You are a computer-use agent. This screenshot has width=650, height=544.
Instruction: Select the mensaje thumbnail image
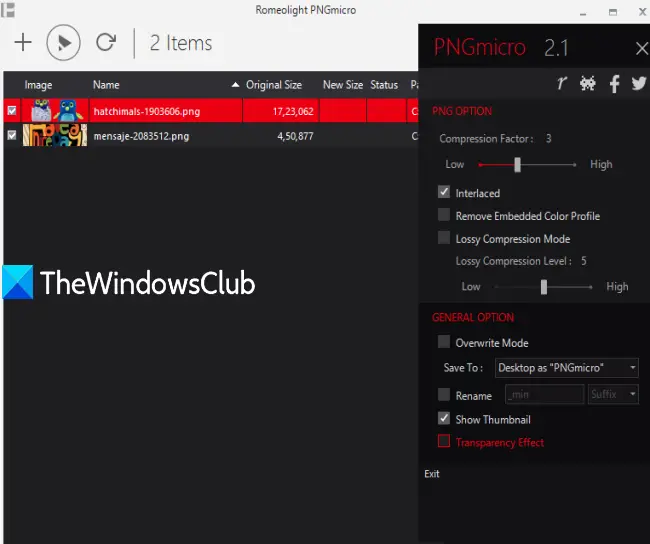pyautogui.click(x=55, y=135)
